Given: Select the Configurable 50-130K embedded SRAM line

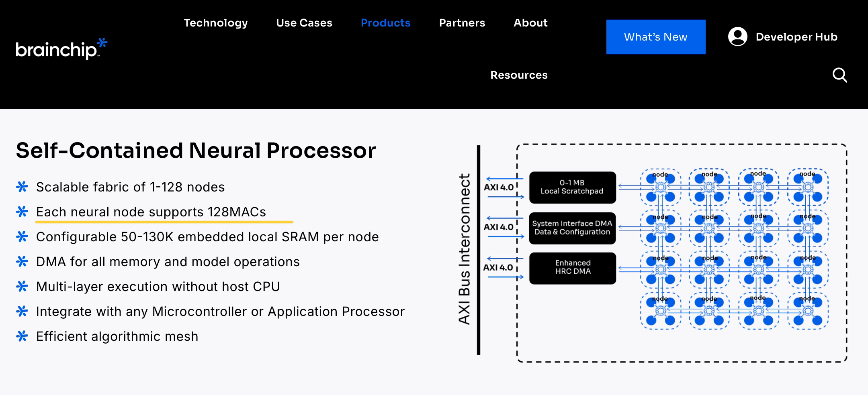Looking at the screenshot, I should [x=207, y=237].
